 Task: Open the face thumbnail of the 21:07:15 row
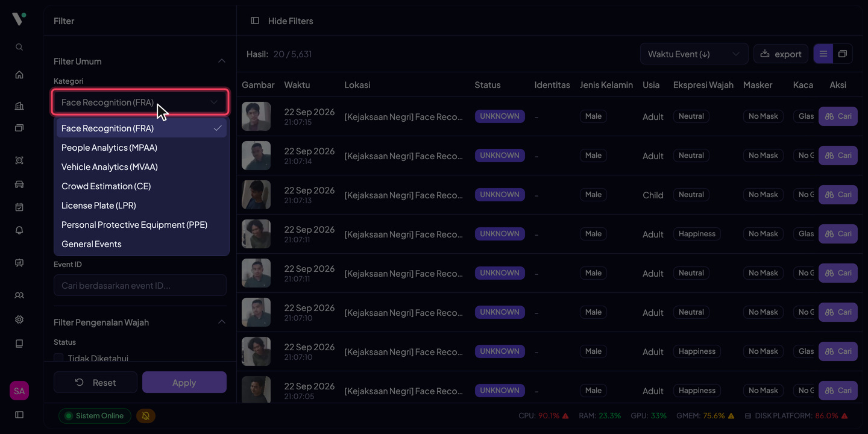click(256, 116)
